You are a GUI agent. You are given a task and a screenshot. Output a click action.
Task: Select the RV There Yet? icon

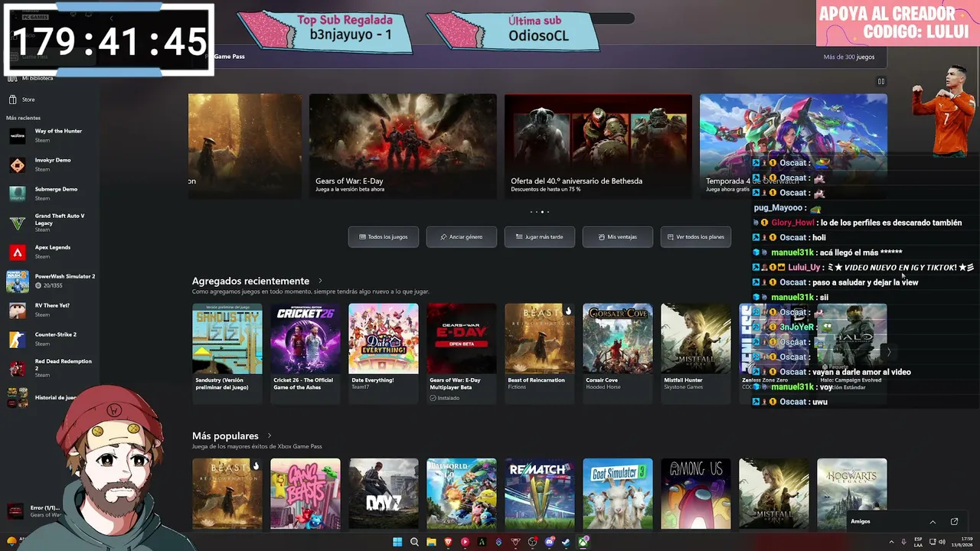click(17, 310)
